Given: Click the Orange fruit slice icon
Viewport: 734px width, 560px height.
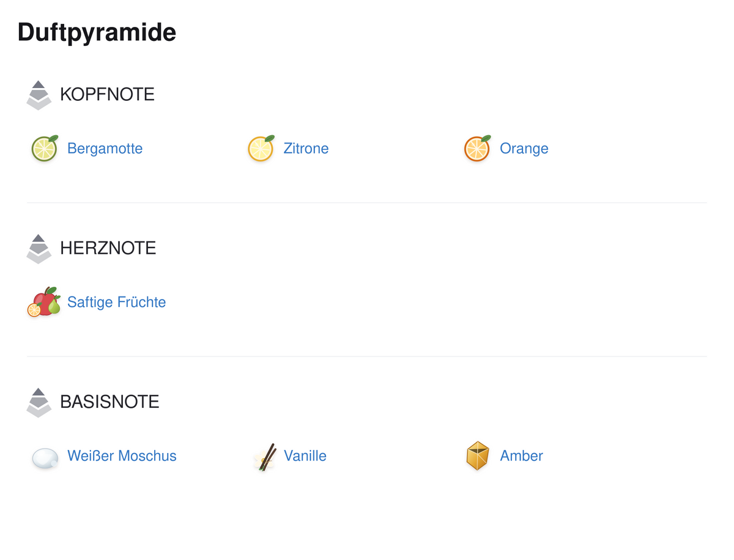Looking at the screenshot, I should pyautogui.click(x=477, y=149).
